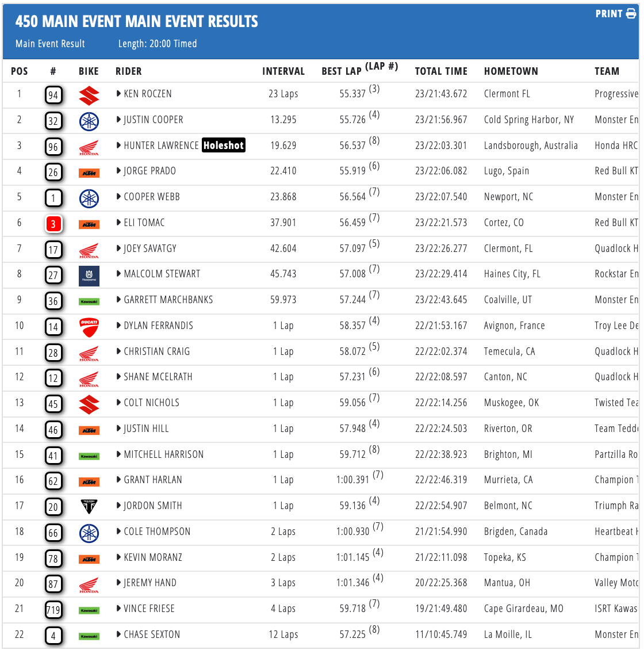
Task: Click Jorge Prado's KTM bike logo
Action: pyautogui.click(x=89, y=173)
